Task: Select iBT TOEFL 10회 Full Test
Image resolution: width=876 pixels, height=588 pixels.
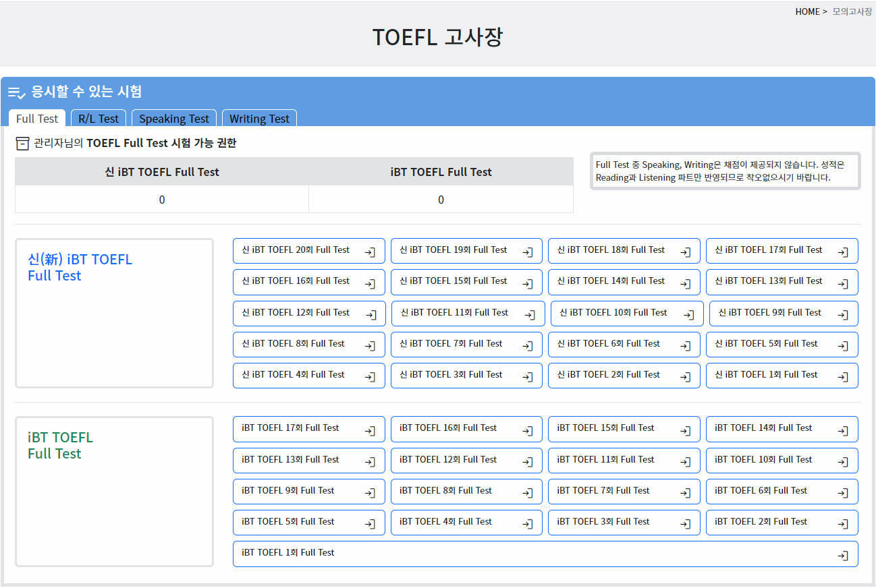Action: [x=782, y=461]
